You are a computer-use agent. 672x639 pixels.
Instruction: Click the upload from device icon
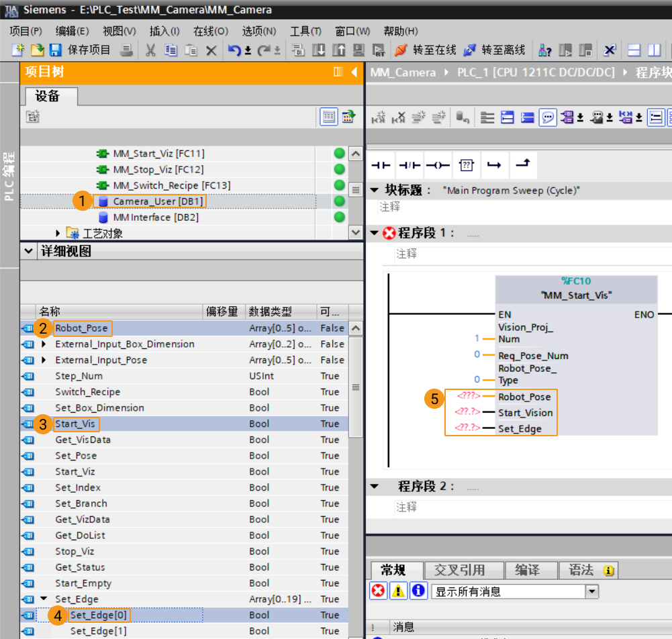coord(338,50)
